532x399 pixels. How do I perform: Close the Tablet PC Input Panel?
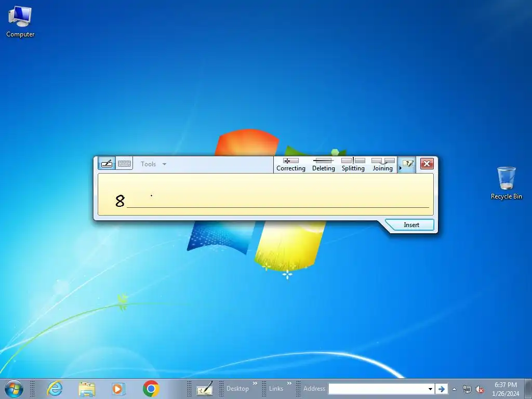[427, 164]
